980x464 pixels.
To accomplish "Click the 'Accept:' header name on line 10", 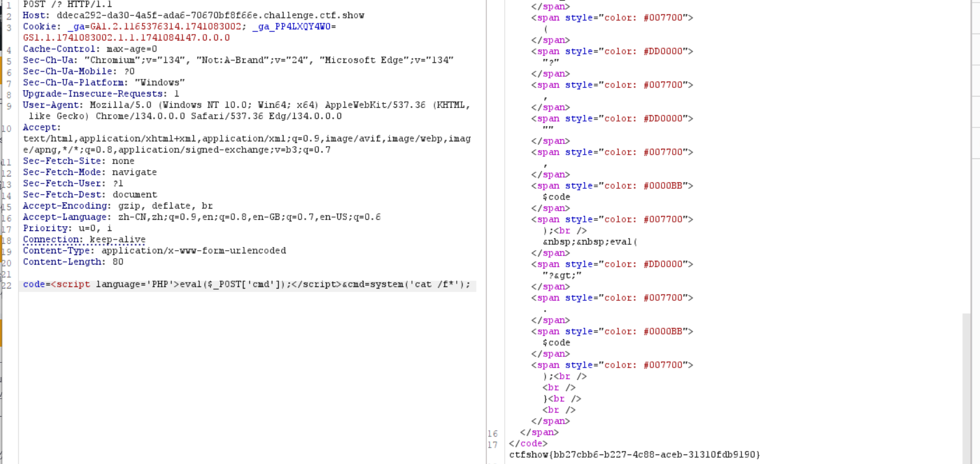I will [x=42, y=127].
